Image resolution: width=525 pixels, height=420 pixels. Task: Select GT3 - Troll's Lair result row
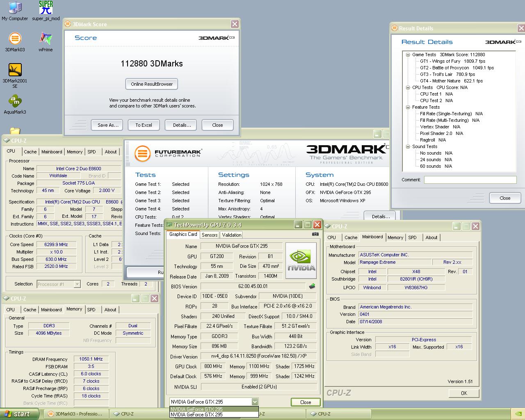point(448,74)
